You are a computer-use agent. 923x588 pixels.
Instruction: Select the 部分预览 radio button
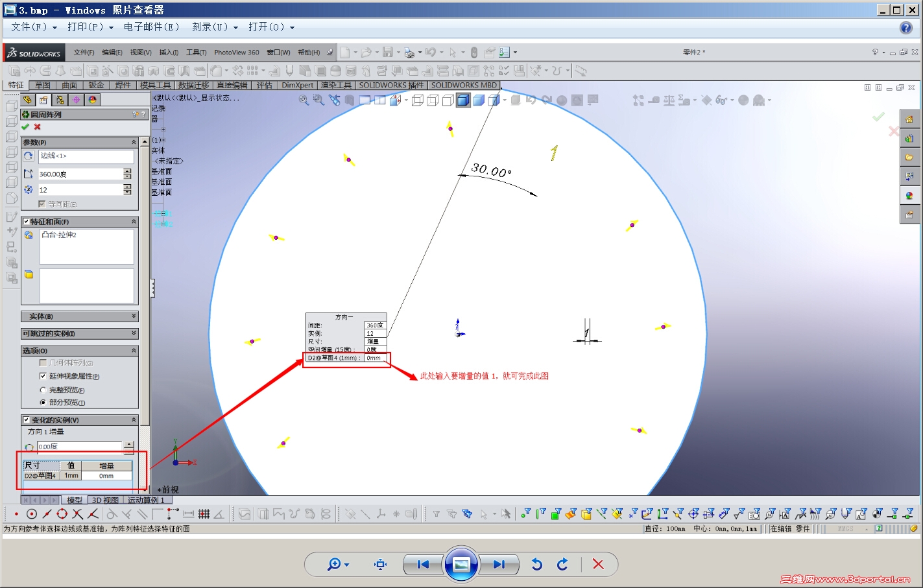point(43,403)
